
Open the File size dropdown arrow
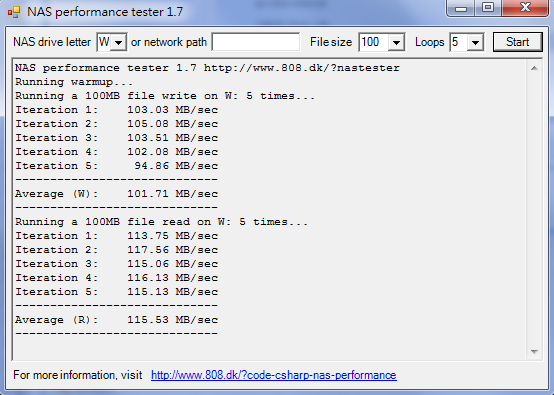click(x=396, y=42)
